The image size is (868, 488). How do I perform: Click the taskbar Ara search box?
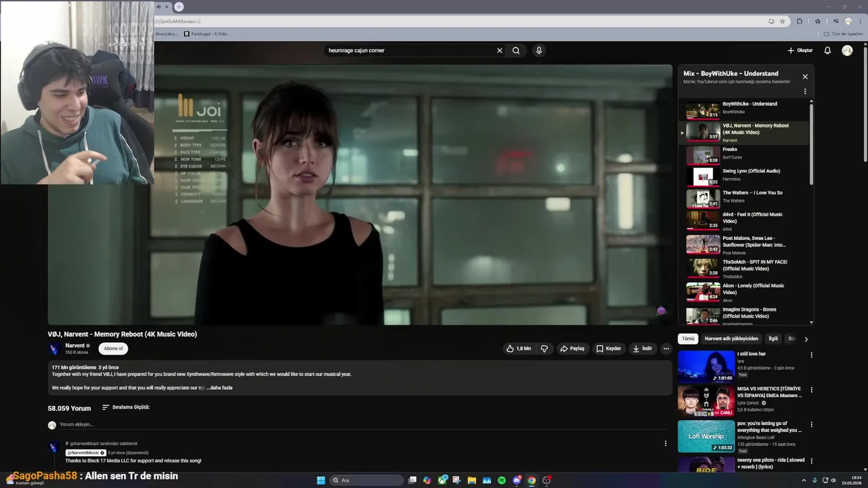tap(366, 480)
